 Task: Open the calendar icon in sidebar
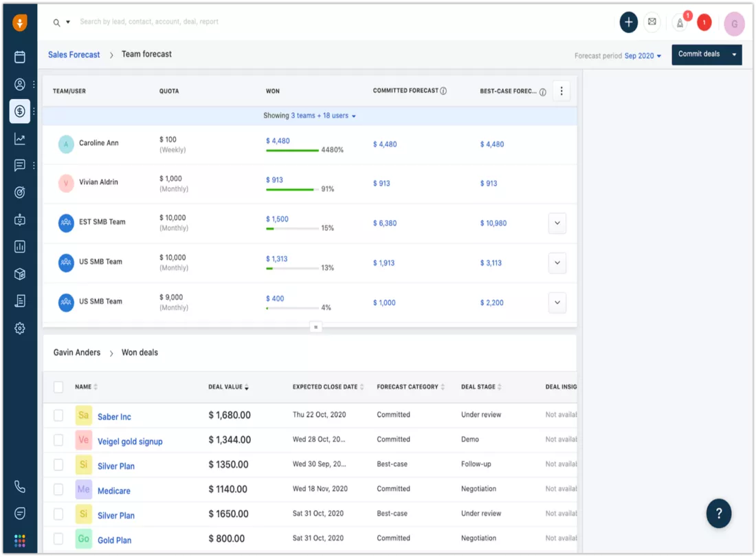tap(19, 57)
